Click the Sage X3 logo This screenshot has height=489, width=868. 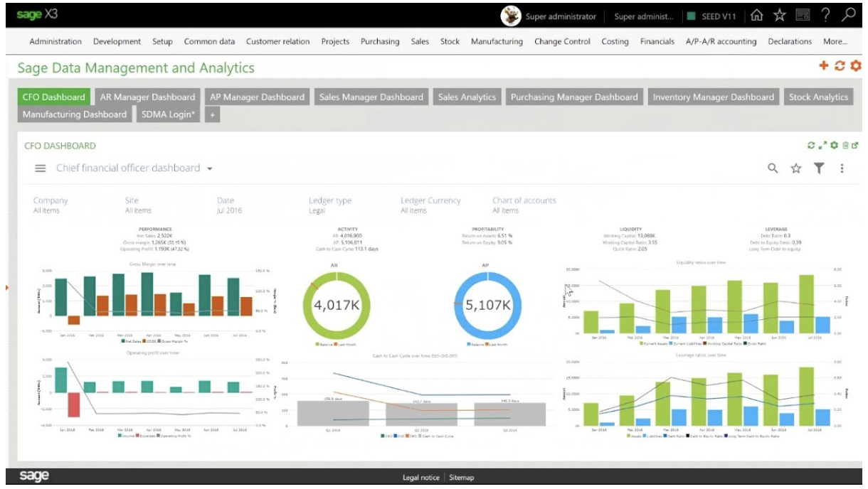(x=36, y=15)
